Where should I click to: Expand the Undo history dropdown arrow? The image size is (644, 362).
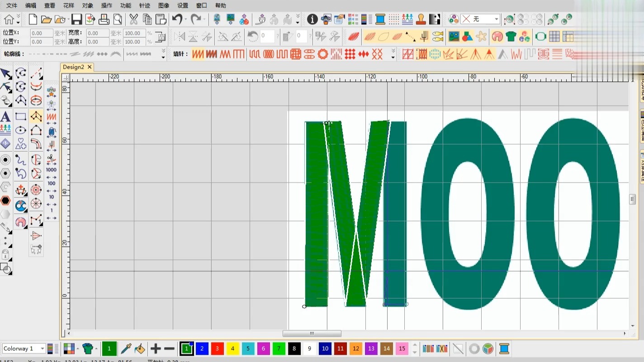tap(185, 20)
